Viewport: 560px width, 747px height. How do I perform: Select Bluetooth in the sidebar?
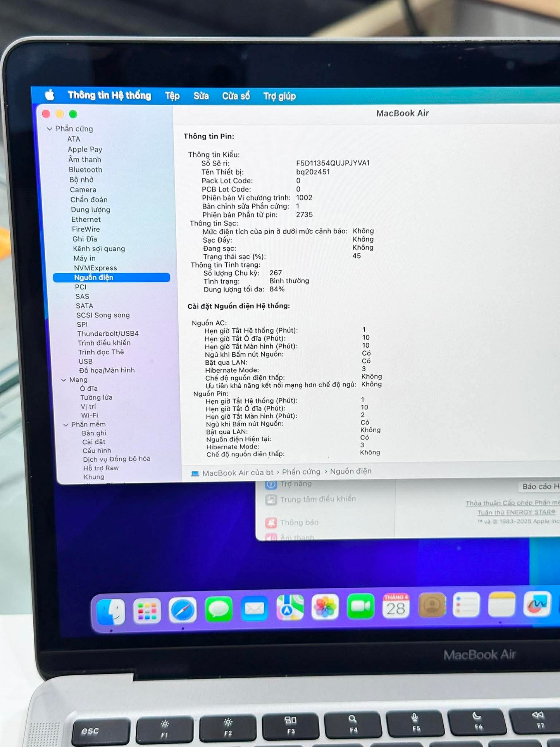point(86,169)
